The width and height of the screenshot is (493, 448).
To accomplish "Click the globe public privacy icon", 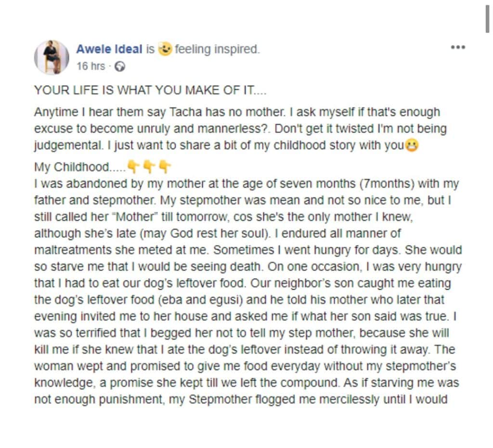I will click(120, 66).
